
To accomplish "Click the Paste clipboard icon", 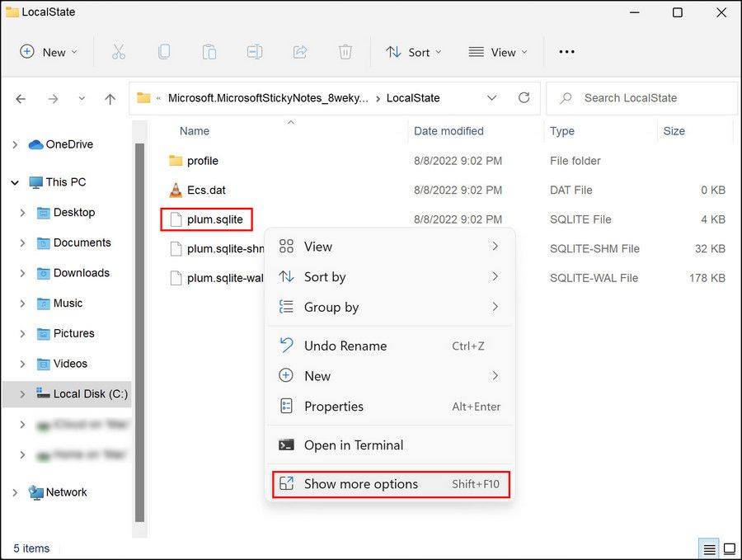I will (x=209, y=52).
